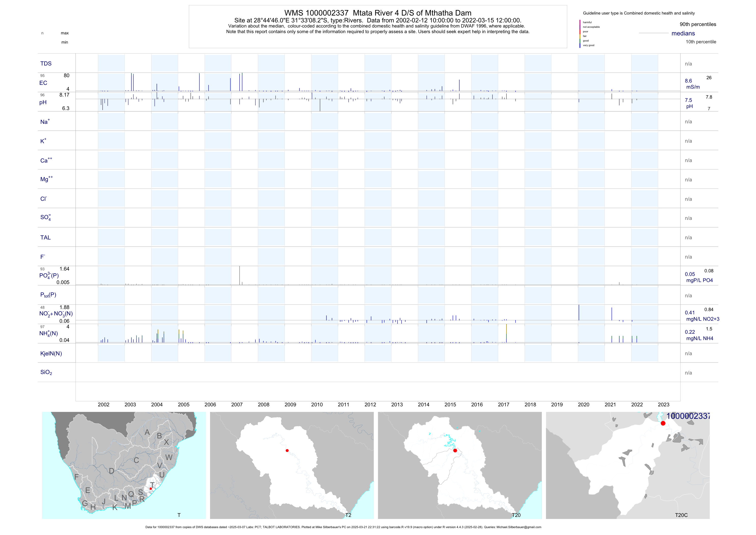
Task: Select the 2015 year label on time axis
Action: tap(450, 405)
